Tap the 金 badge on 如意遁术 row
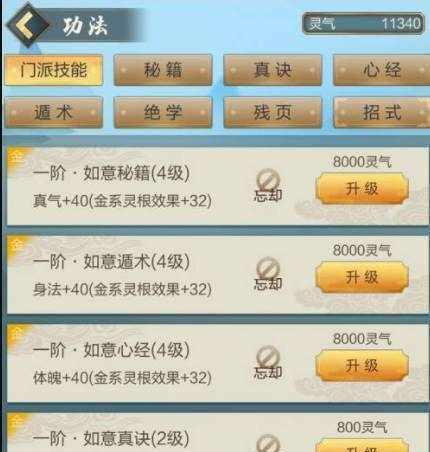 16,246
